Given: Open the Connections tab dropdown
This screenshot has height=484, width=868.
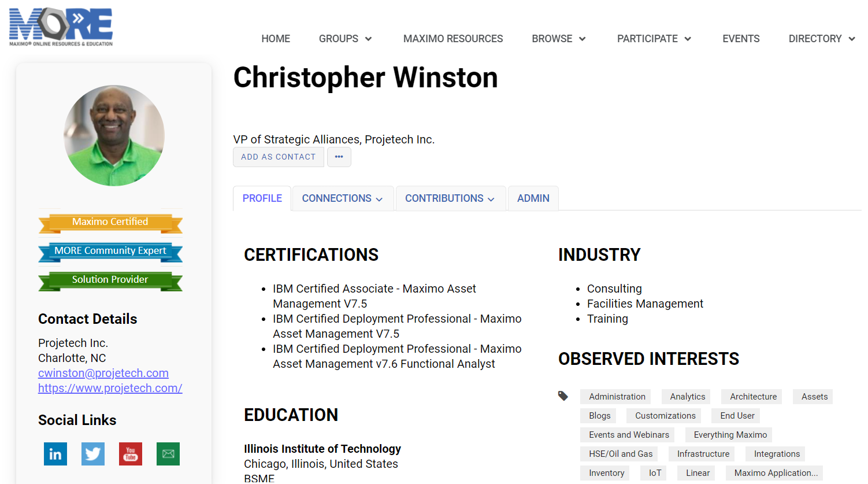Looking at the screenshot, I should 343,198.
